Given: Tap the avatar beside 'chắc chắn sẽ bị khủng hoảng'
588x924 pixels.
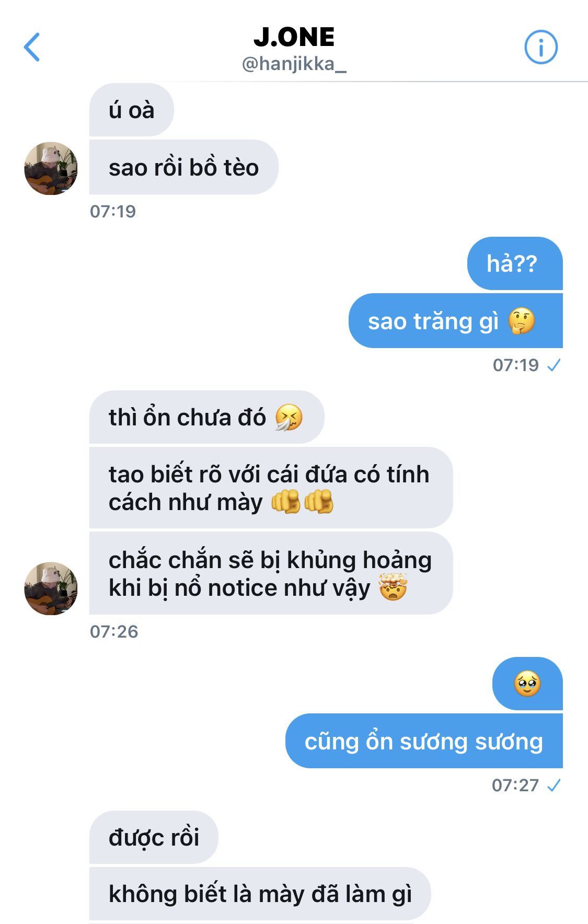Looking at the screenshot, I should click(51, 588).
